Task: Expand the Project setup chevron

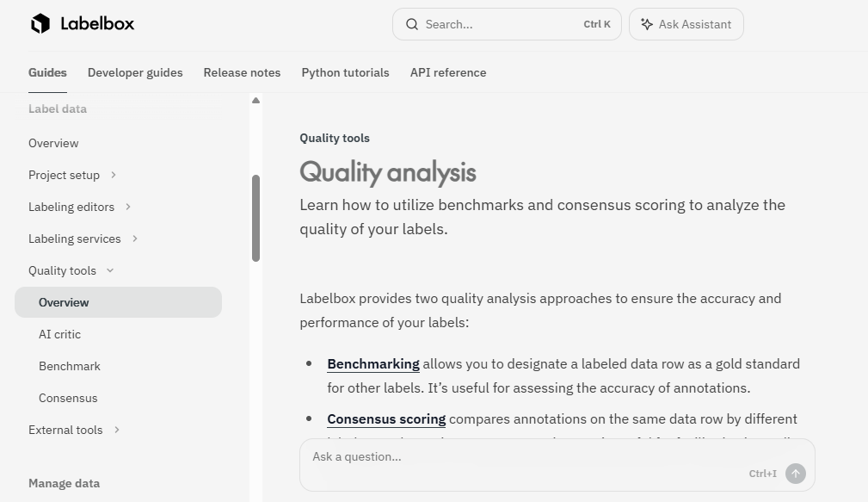Action: pos(114,175)
